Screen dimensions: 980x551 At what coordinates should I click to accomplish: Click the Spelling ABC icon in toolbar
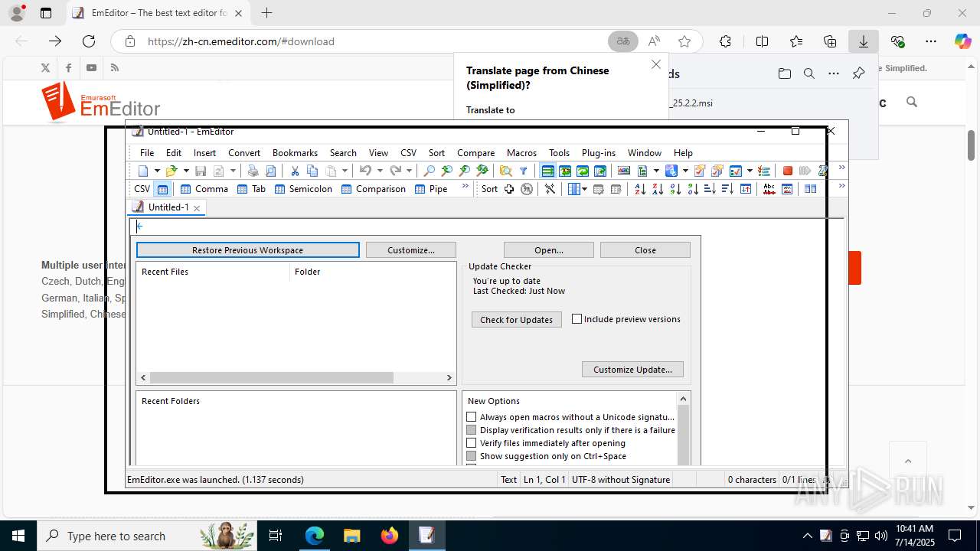click(x=624, y=171)
